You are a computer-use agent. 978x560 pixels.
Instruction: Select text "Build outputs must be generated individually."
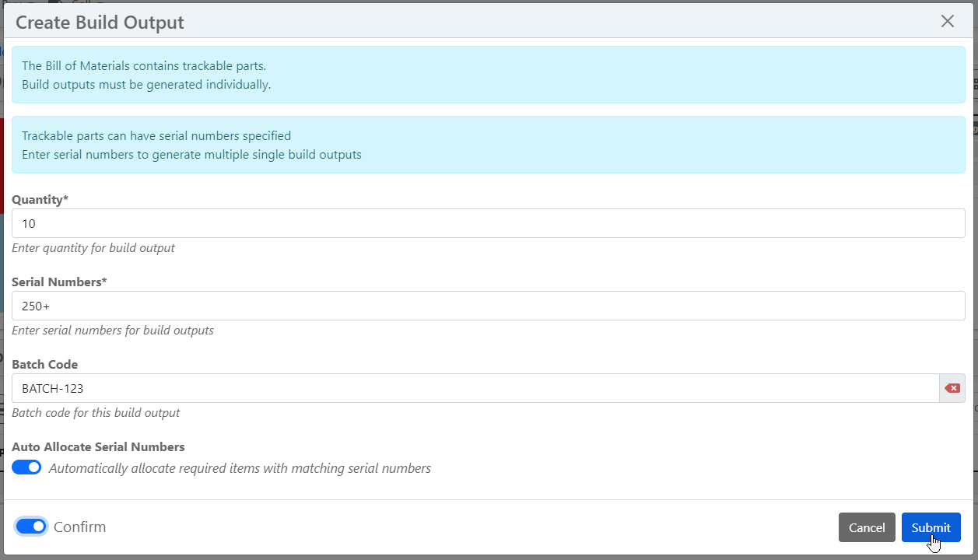click(x=146, y=85)
